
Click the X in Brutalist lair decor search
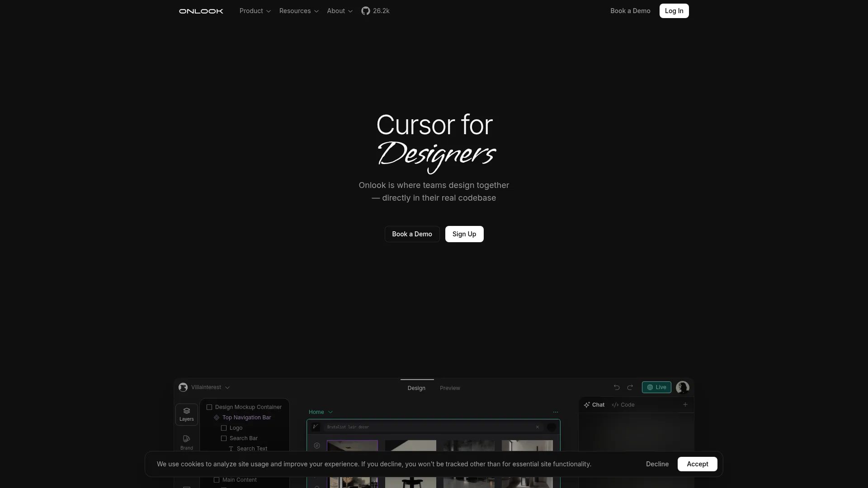538,427
